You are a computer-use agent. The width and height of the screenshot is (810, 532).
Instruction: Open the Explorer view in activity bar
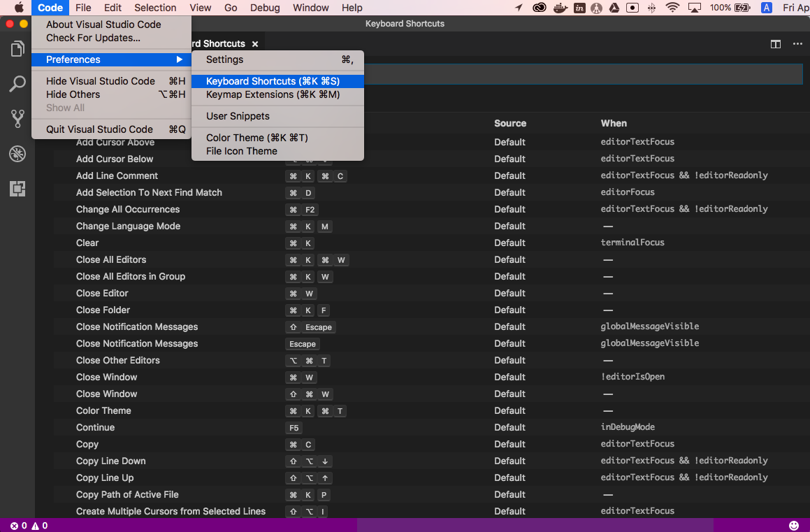(17, 48)
